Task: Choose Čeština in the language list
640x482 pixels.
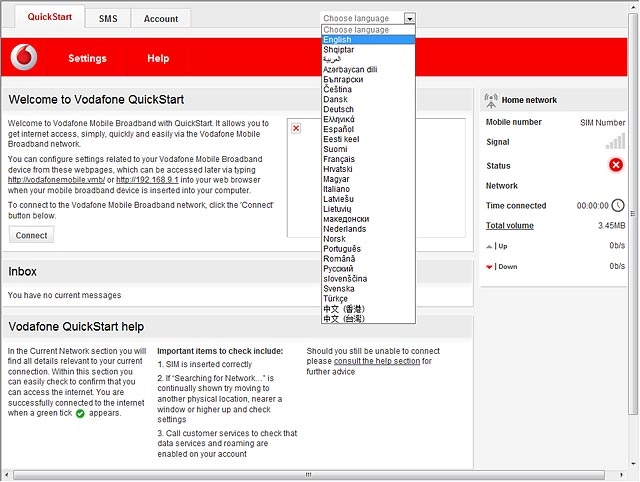Action: 368,89
